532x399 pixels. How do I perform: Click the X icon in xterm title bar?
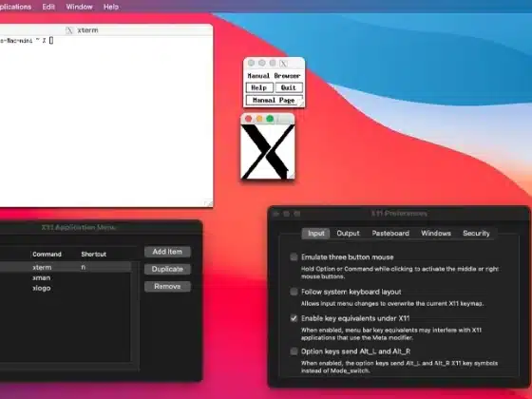[69, 30]
